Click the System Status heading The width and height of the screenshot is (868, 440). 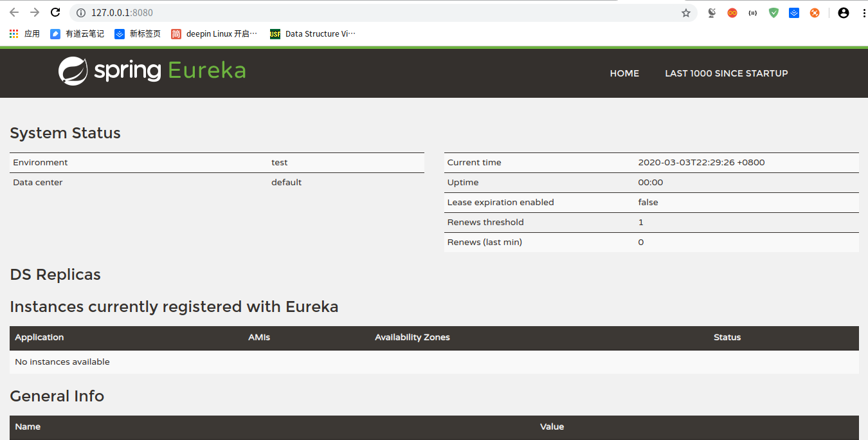pos(66,133)
